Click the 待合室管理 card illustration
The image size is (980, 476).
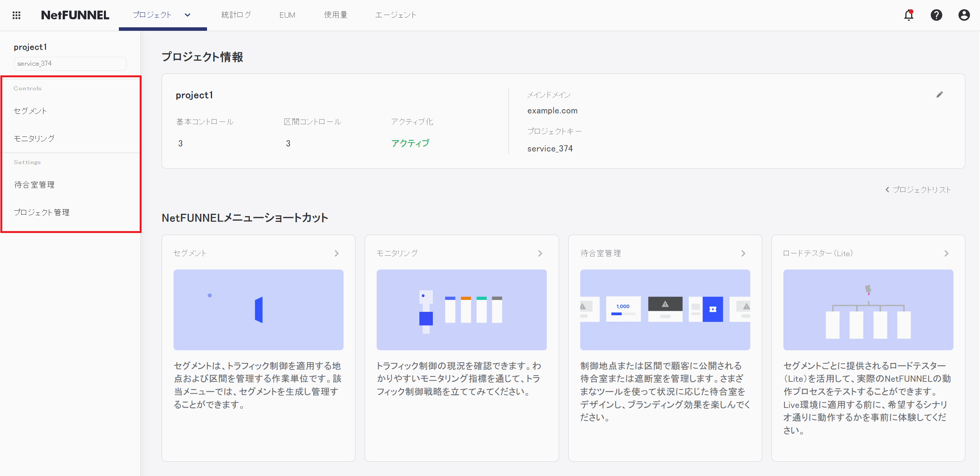[x=665, y=310]
